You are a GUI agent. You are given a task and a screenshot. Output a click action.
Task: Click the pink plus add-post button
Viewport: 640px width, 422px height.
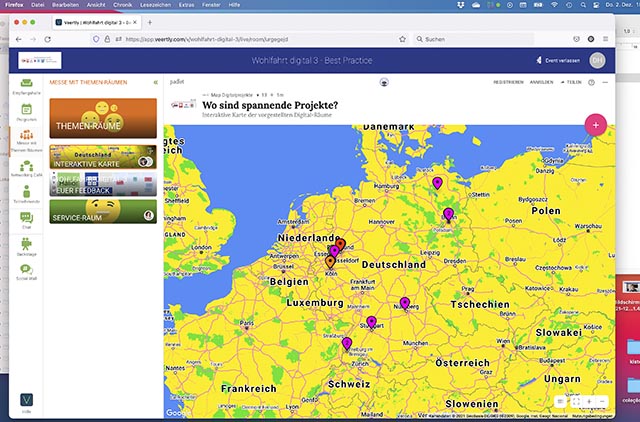coord(596,125)
